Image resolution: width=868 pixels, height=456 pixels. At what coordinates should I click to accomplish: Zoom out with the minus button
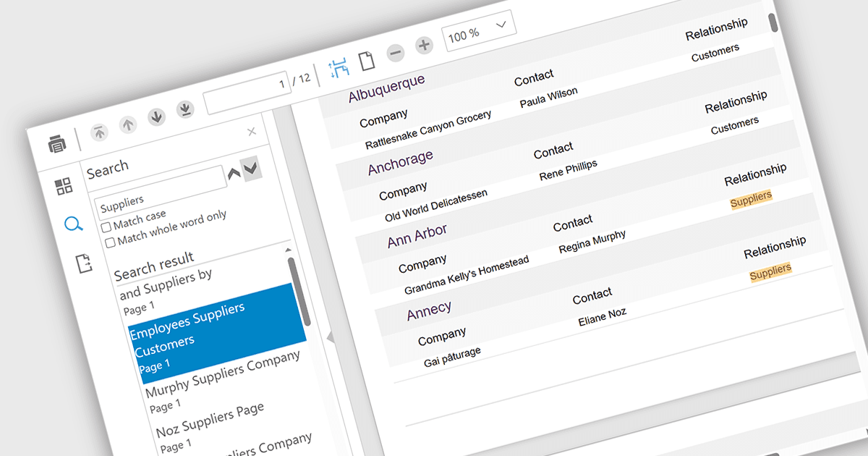click(x=395, y=53)
